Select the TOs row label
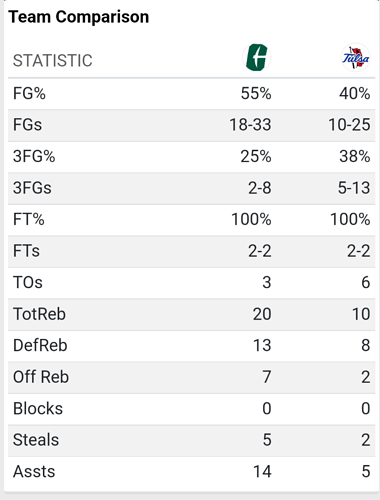This screenshot has height=500, width=380. 28,282
